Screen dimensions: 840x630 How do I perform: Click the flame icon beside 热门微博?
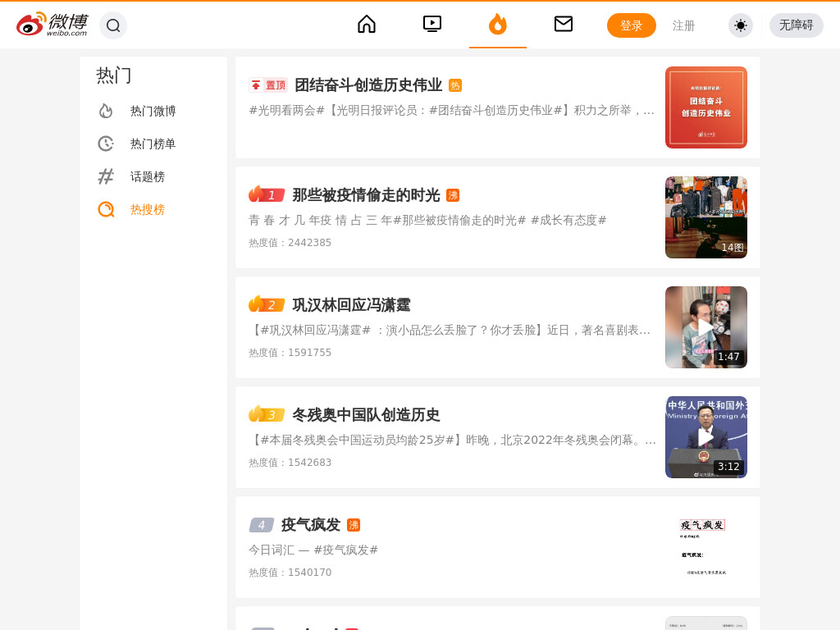tap(106, 111)
